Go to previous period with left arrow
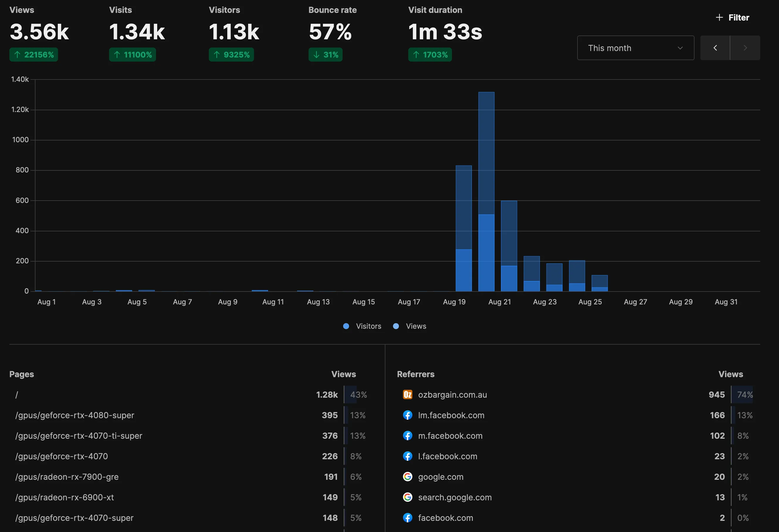Screen dimensions: 779x532 pos(715,48)
